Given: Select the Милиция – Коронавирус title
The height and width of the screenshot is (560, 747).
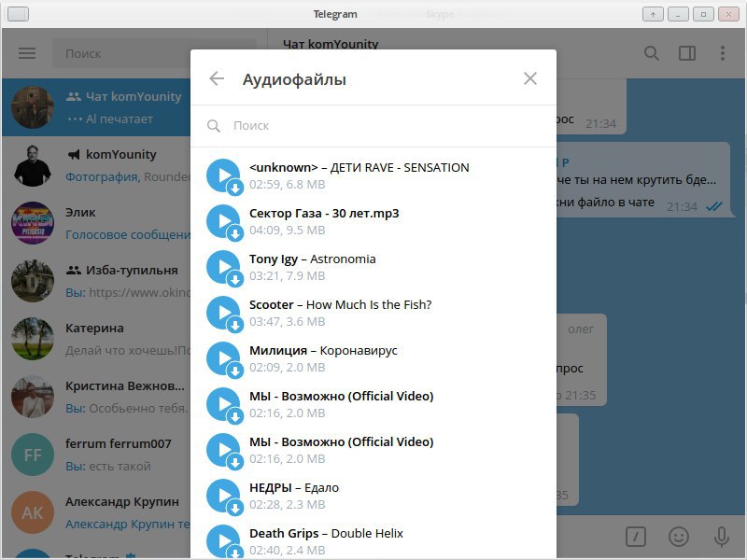Looking at the screenshot, I should coord(323,351).
